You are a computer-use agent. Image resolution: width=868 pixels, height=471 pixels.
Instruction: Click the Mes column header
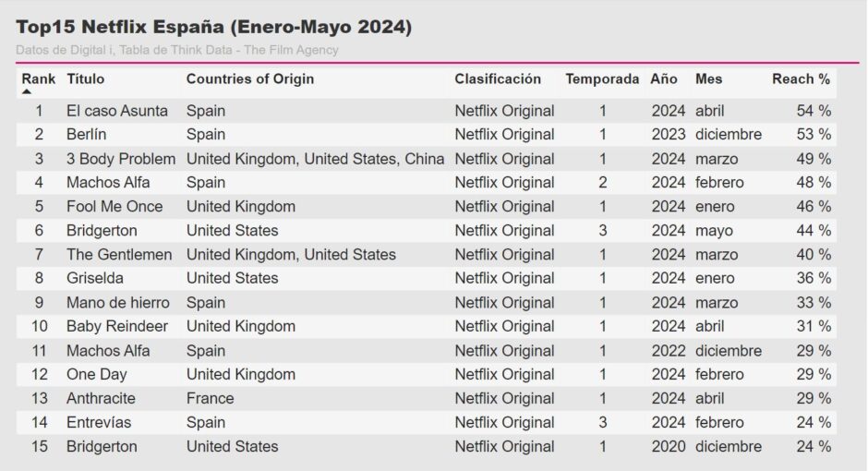(708, 79)
